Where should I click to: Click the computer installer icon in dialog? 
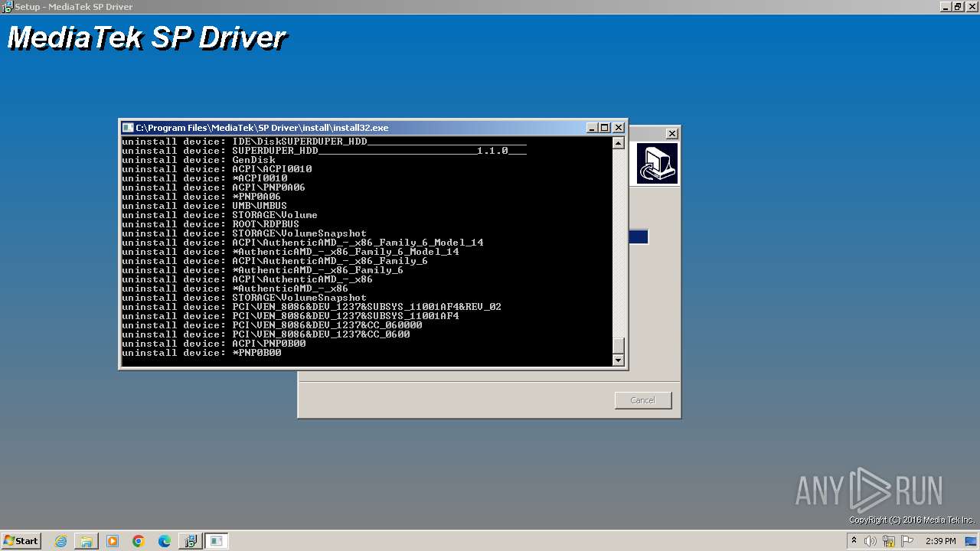[657, 164]
